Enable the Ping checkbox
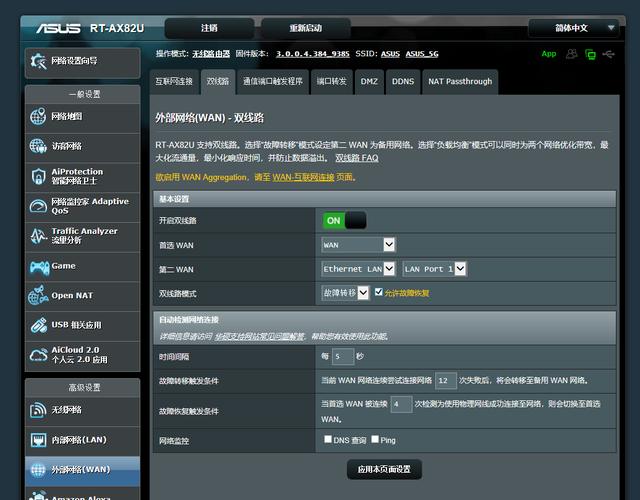 (x=375, y=439)
